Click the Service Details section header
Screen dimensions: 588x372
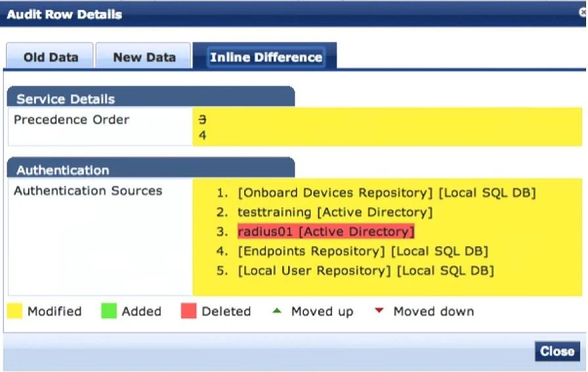151,96
